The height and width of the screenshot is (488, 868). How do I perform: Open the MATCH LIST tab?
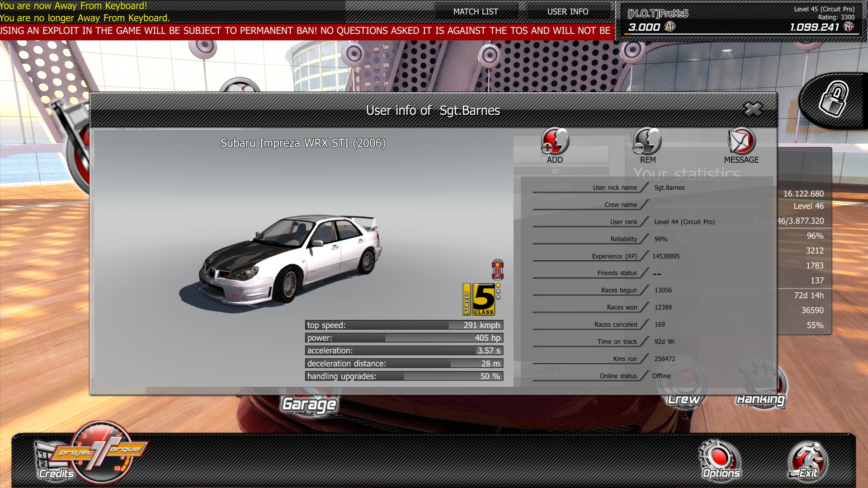click(x=476, y=12)
